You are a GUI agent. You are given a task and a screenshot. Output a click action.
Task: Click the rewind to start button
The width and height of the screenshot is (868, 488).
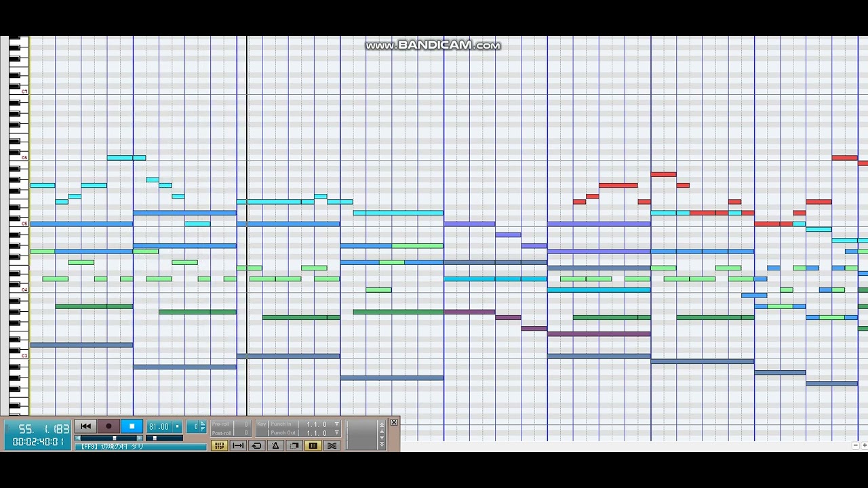[86, 426]
